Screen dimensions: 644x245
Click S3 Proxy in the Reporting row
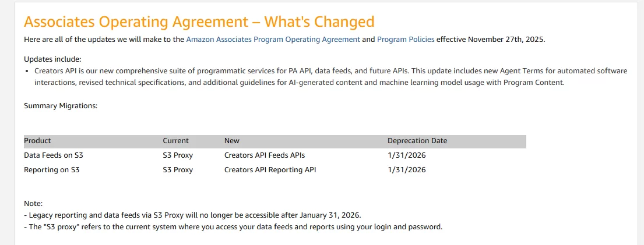click(178, 170)
